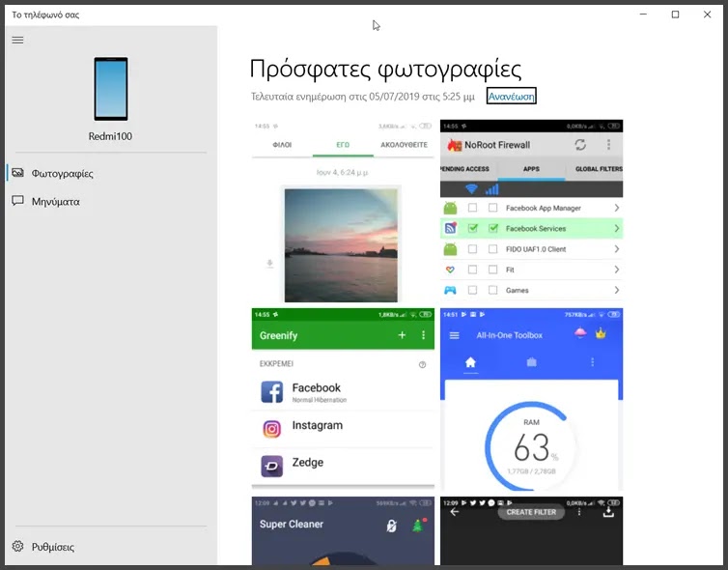The height and width of the screenshot is (570, 728).
Task: Click plus icon in Greenify header
Action: tap(402, 335)
